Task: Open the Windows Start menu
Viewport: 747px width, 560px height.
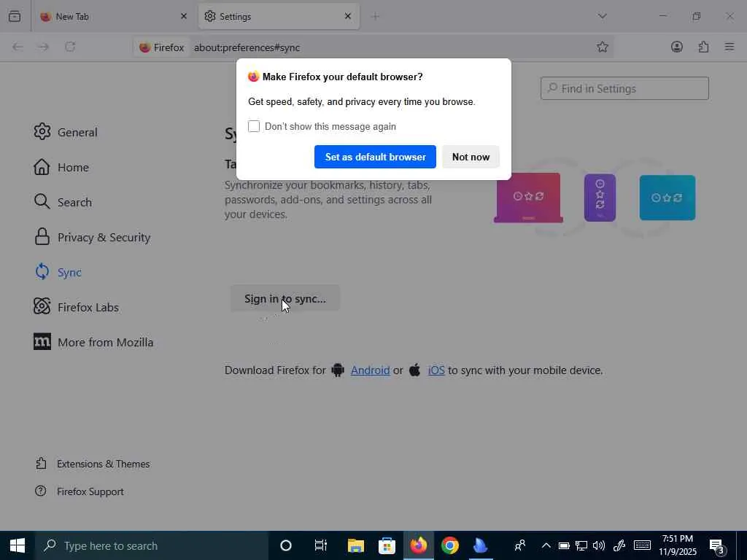Action: [18, 545]
